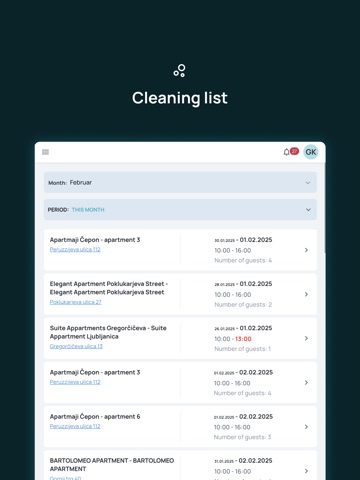Click the Cleaning list heading

pyautogui.click(x=180, y=98)
